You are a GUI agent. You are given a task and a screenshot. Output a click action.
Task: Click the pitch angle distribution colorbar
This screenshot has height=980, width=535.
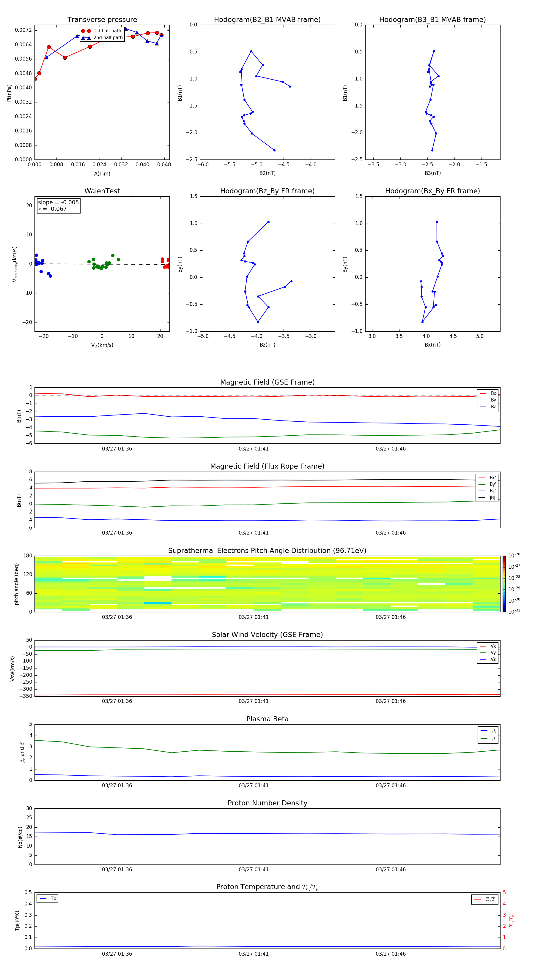tap(504, 584)
